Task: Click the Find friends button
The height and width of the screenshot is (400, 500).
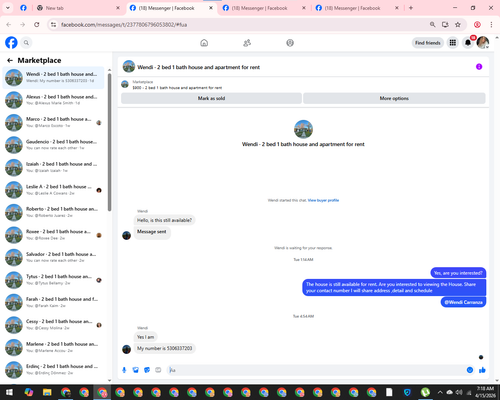Action: coord(428,43)
